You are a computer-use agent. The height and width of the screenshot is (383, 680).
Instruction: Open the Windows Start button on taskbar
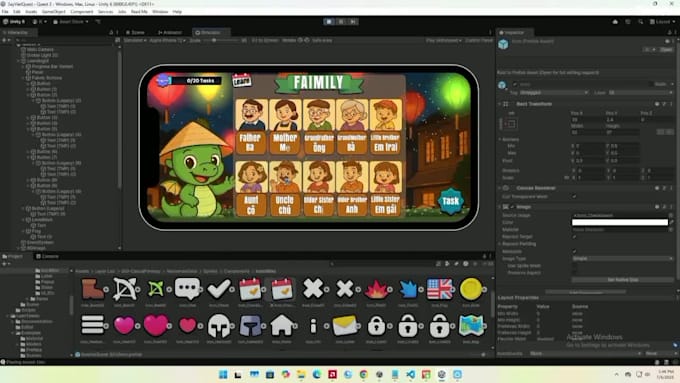pos(223,374)
